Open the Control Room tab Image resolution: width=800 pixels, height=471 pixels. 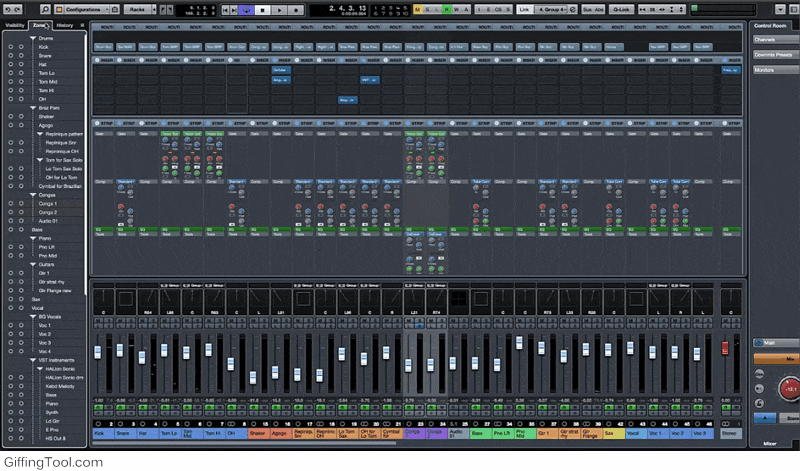point(770,26)
